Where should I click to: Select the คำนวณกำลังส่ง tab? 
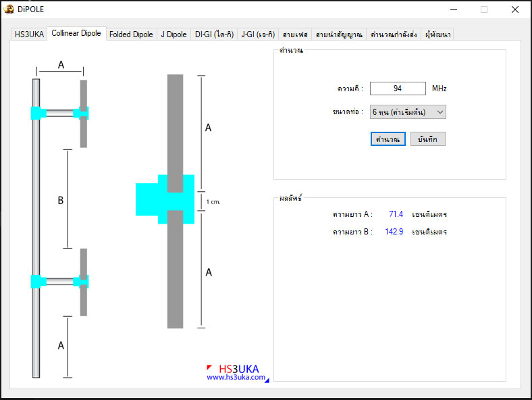(394, 34)
